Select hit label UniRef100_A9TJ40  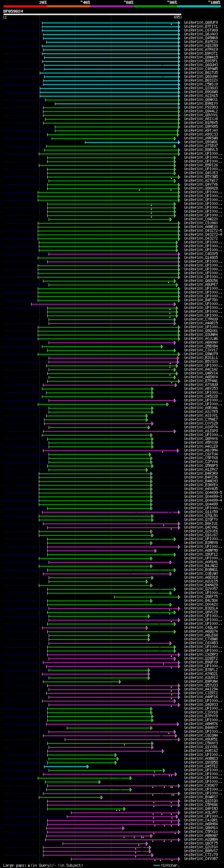click(x=201, y=131)
